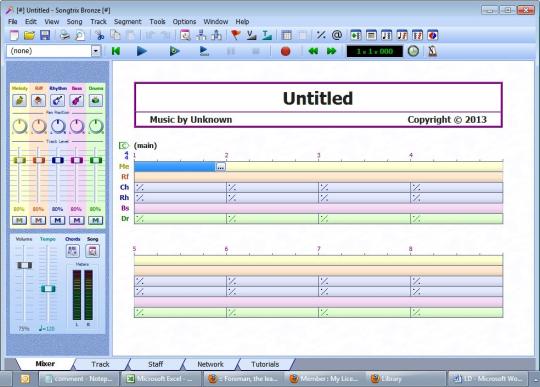Click the table layout toolbar icon
540x387 pixels.
(287, 35)
